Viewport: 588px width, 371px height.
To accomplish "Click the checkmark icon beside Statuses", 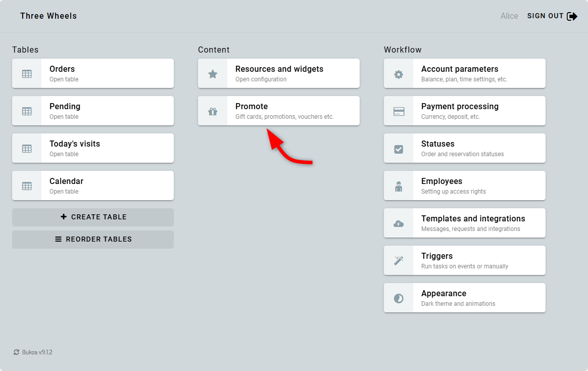I will (399, 149).
